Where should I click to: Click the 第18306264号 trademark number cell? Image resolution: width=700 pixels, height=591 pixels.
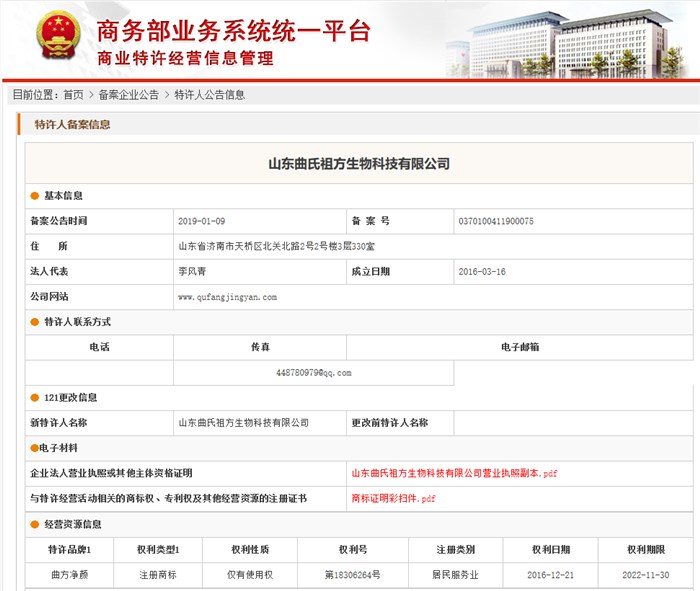click(353, 575)
